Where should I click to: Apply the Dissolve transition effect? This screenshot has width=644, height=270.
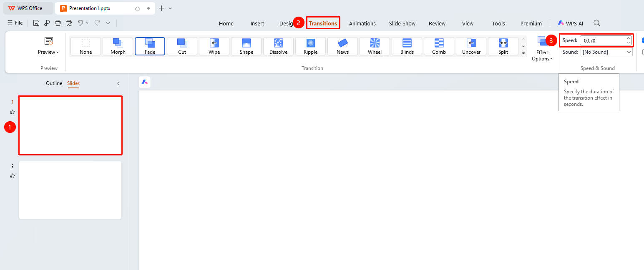point(278,46)
